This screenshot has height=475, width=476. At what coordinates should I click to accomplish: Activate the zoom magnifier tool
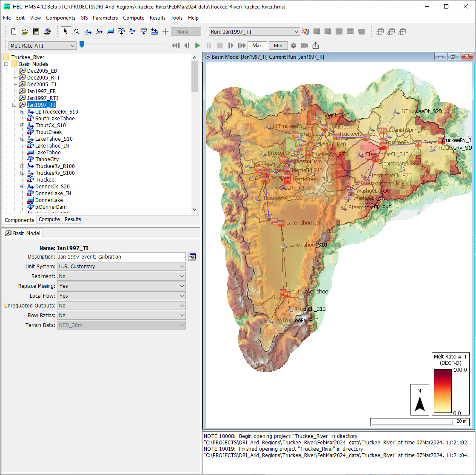[x=77, y=31]
